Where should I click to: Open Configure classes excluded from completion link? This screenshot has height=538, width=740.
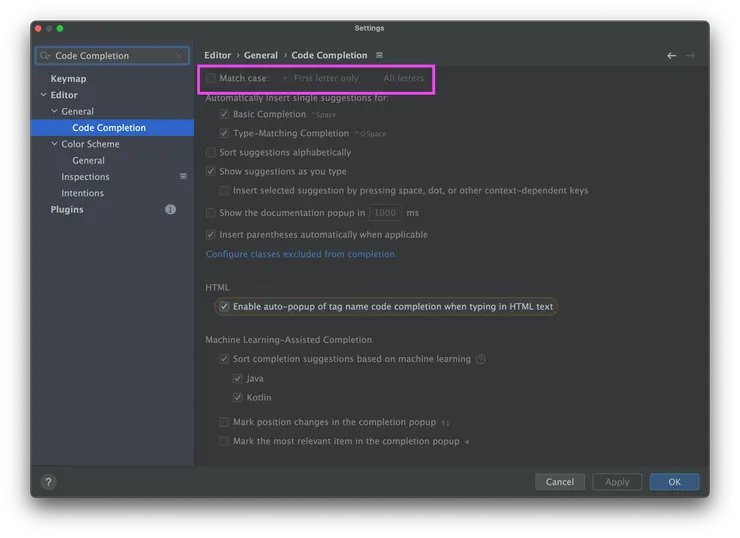tap(300, 254)
